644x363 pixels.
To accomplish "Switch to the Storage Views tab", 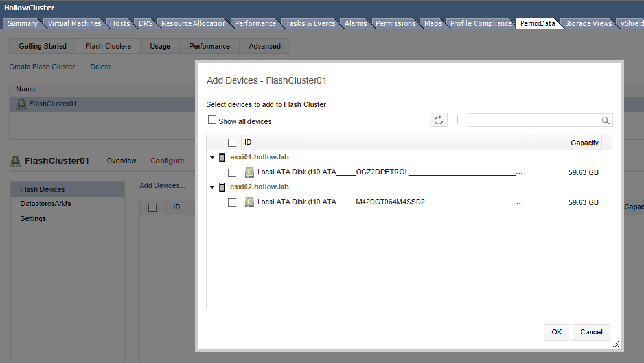I will (588, 23).
